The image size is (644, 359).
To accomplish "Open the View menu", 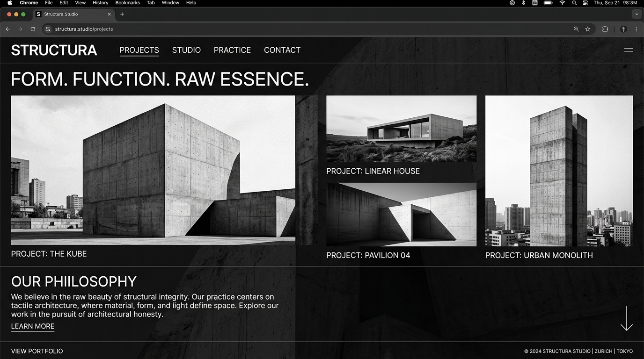I will [80, 3].
